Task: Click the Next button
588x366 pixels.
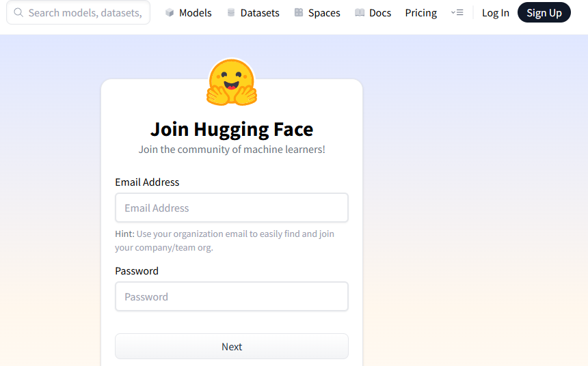Action: pos(232,346)
